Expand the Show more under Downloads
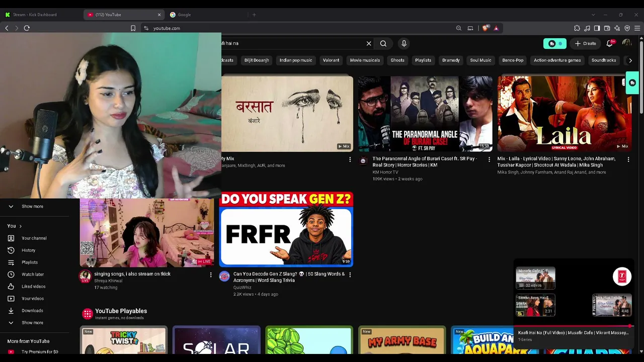The height and width of the screenshot is (362, 644). (x=32, y=323)
